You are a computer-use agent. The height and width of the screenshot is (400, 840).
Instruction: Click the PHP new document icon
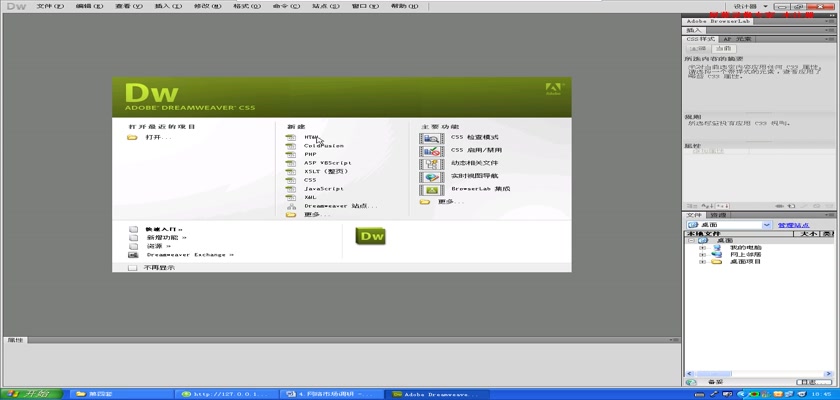(x=291, y=154)
